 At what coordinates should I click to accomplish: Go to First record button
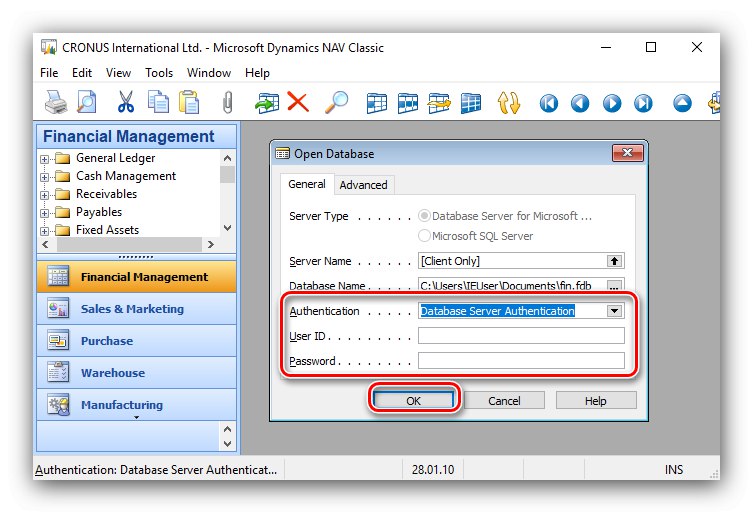click(x=548, y=103)
